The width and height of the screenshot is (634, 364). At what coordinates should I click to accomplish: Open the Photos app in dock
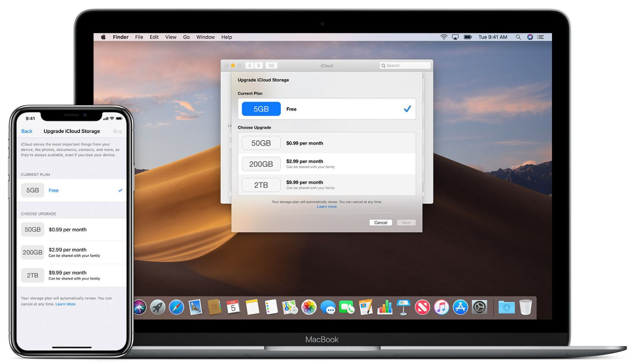pyautogui.click(x=309, y=307)
